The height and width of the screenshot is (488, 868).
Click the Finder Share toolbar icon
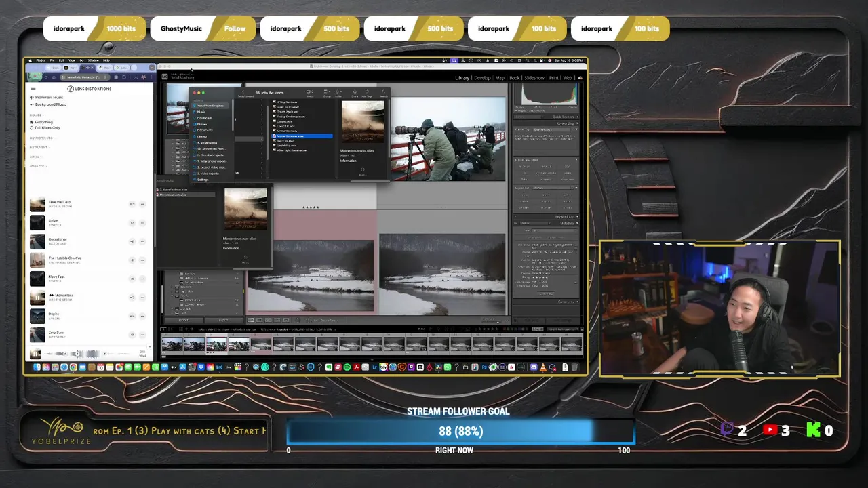tap(355, 93)
